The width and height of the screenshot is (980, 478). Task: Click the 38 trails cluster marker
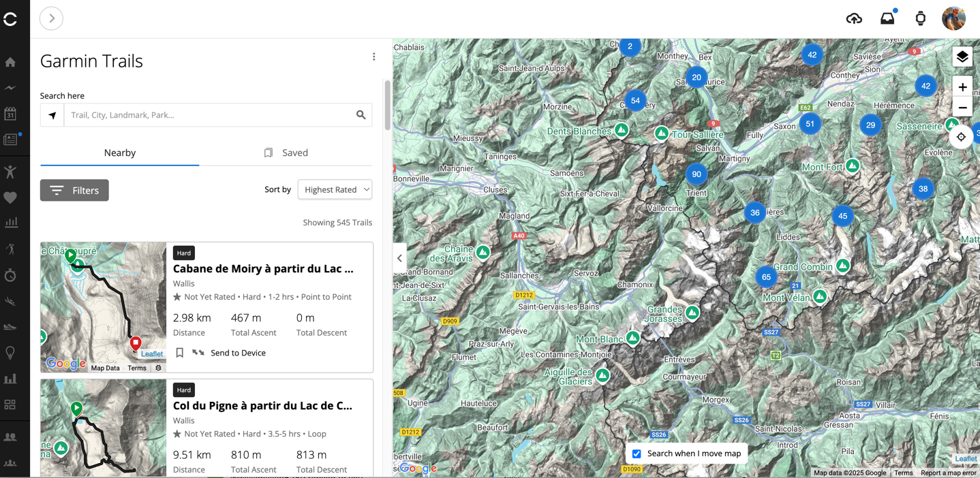[x=923, y=189]
